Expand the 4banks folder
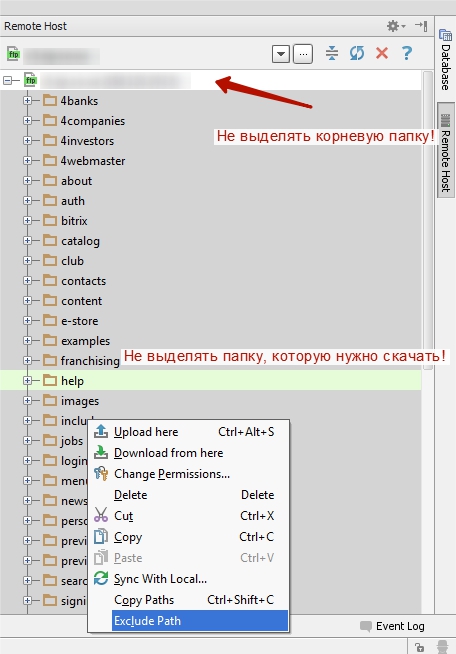 [27, 100]
